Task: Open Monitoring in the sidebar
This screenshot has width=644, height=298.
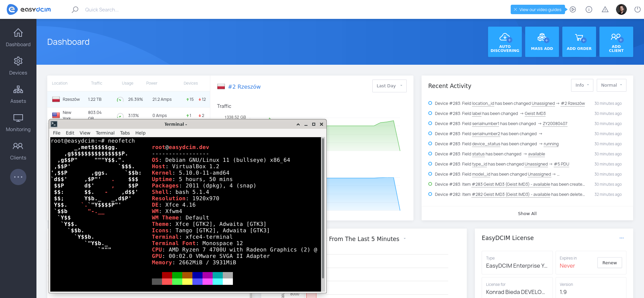Action: (x=18, y=123)
